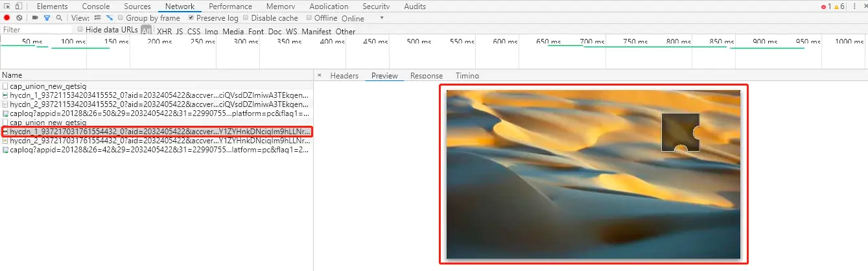Open the Audits tab
This screenshot has width=868, height=271.
pos(415,6)
